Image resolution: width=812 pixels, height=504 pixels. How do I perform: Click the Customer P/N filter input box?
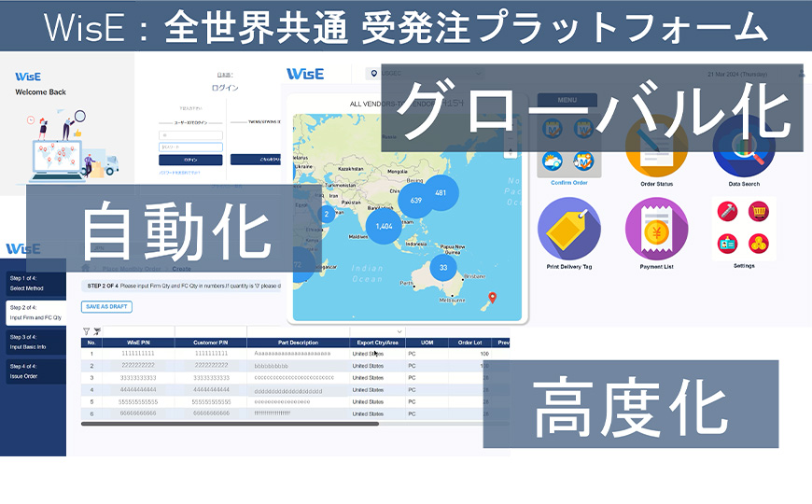pos(211,331)
